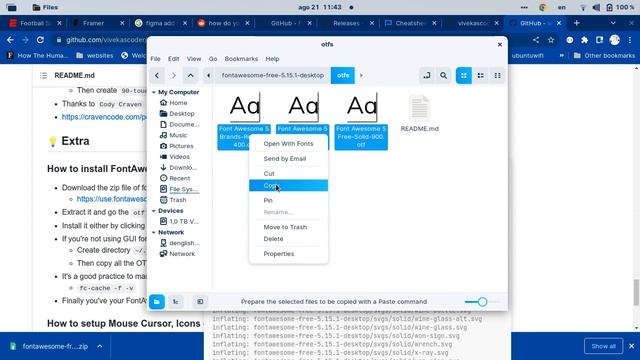640x360 pixels.
Task: Open the Go menu
Action: click(213, 59)
